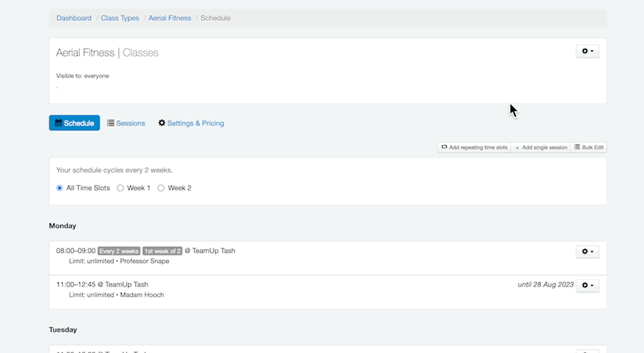Image resolution: width=644 pixels, height=353 pixels.
Task: Open the Settings & Pricing tab
Action: coord(195,123)
